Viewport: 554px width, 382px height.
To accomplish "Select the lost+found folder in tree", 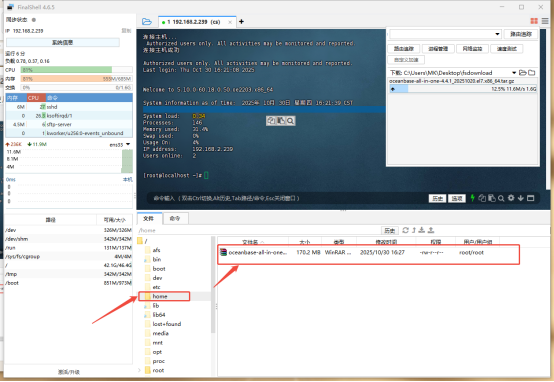I will (166, 324).
